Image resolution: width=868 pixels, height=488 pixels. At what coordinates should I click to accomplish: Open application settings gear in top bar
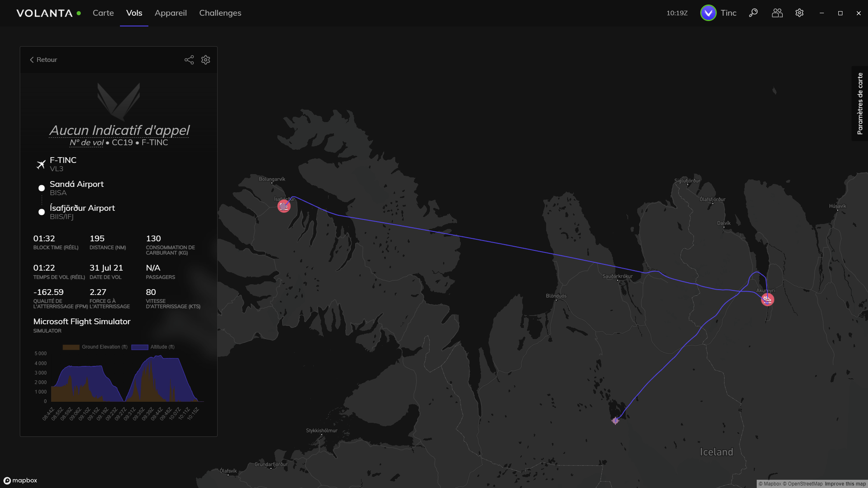[x=800, y=13]
